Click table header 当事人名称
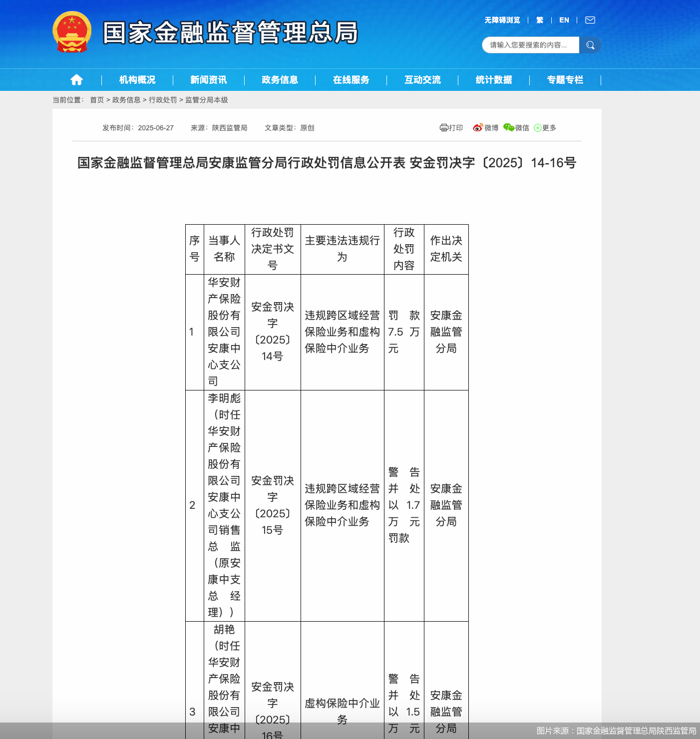This screenshot has width=700, height=739. 224,249
